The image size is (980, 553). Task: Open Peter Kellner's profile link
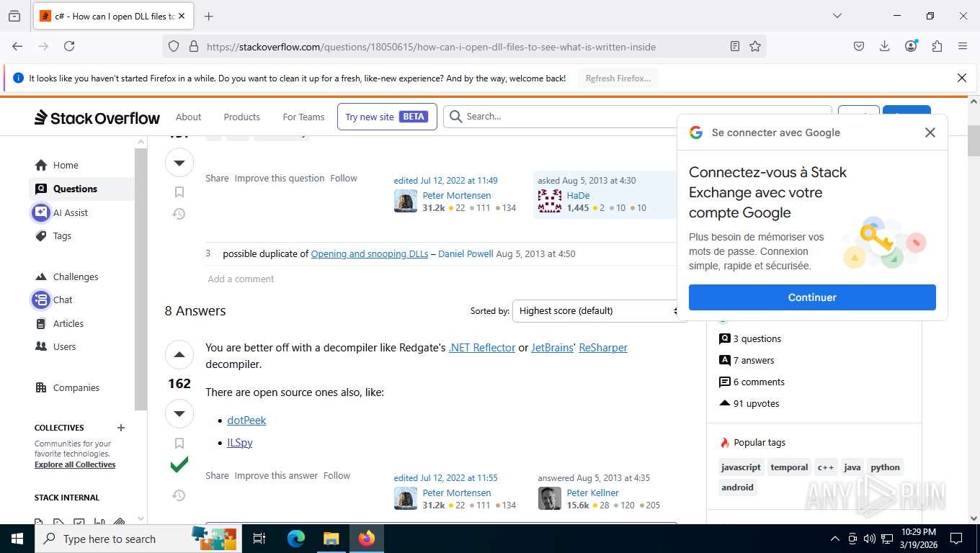coord(593,493)
